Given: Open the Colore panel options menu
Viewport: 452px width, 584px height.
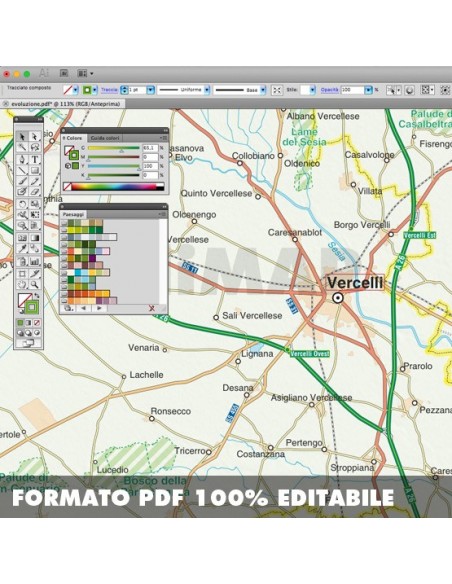Looking at the screenshot, I should 164,138.
